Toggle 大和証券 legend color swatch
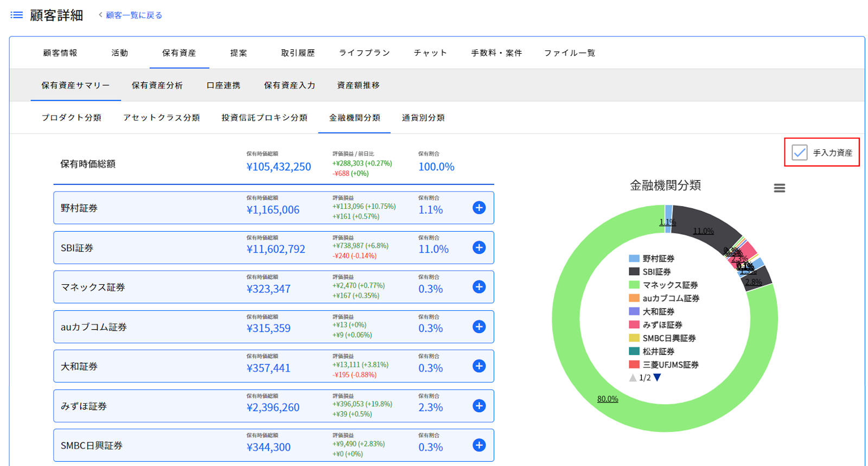The image size is (868, 466). click(x=634, y=311)
